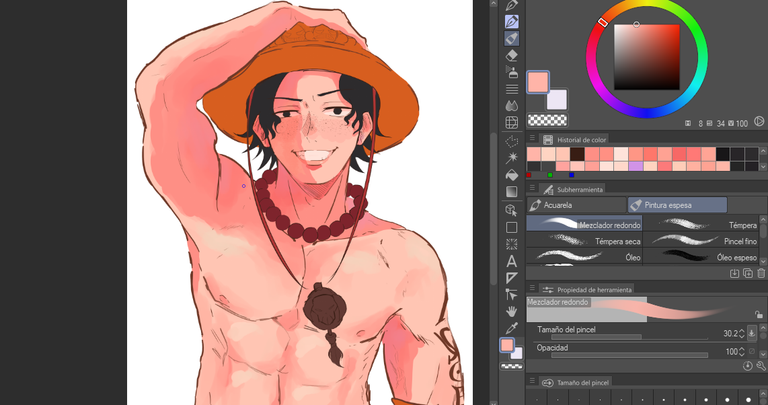Select the Frame border tool
This screenshot has width=768, height=405.
[x=512, y=244]
